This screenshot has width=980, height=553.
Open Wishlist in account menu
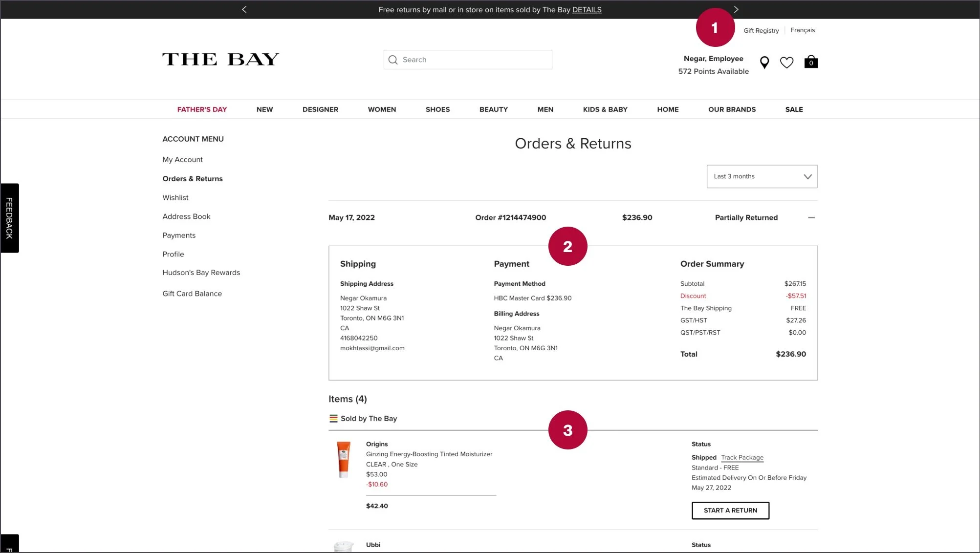tap(175, 198)
